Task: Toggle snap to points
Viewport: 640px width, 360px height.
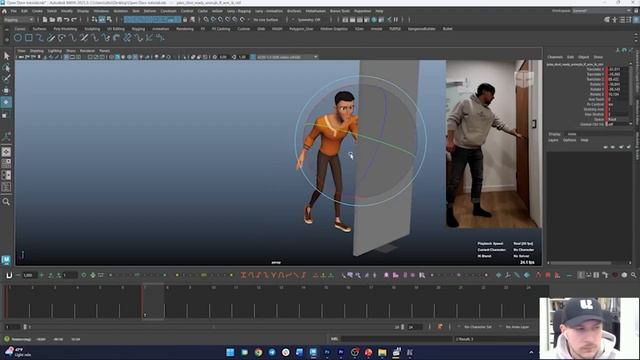Action: pos(221,20)
